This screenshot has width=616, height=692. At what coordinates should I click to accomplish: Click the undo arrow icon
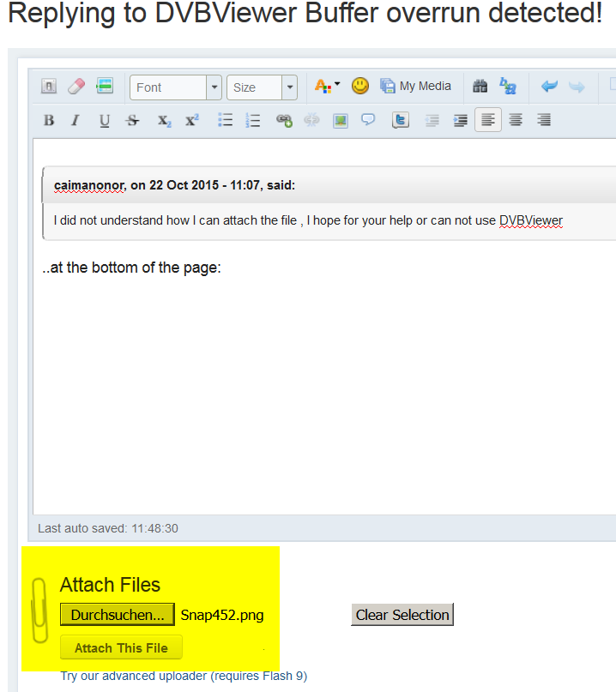tap(549, 87)
